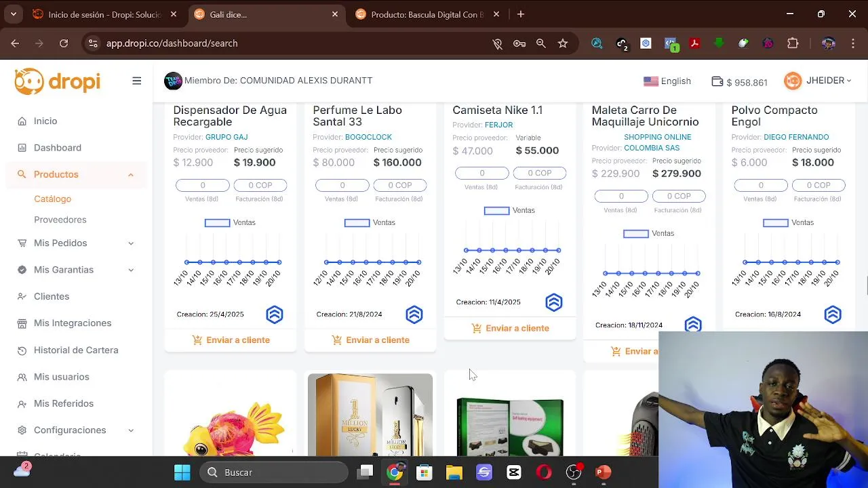Toggle Ventas legend on Polvo Compacto chart

(x=788, y=223)
